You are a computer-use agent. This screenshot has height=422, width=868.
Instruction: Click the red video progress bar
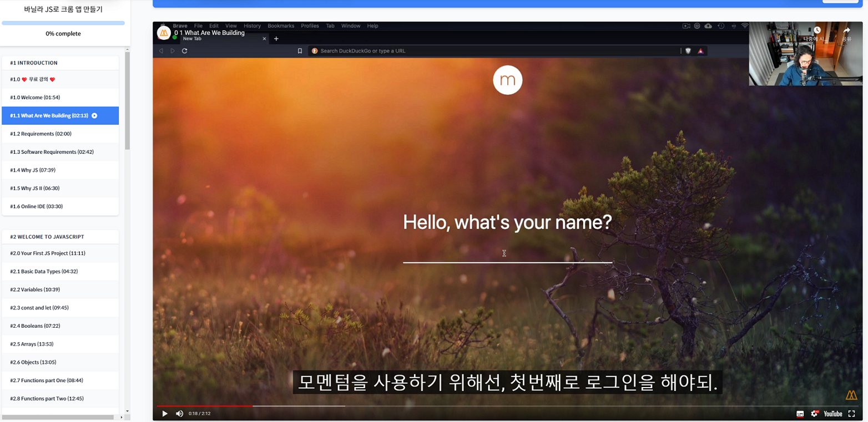(204, 406)
